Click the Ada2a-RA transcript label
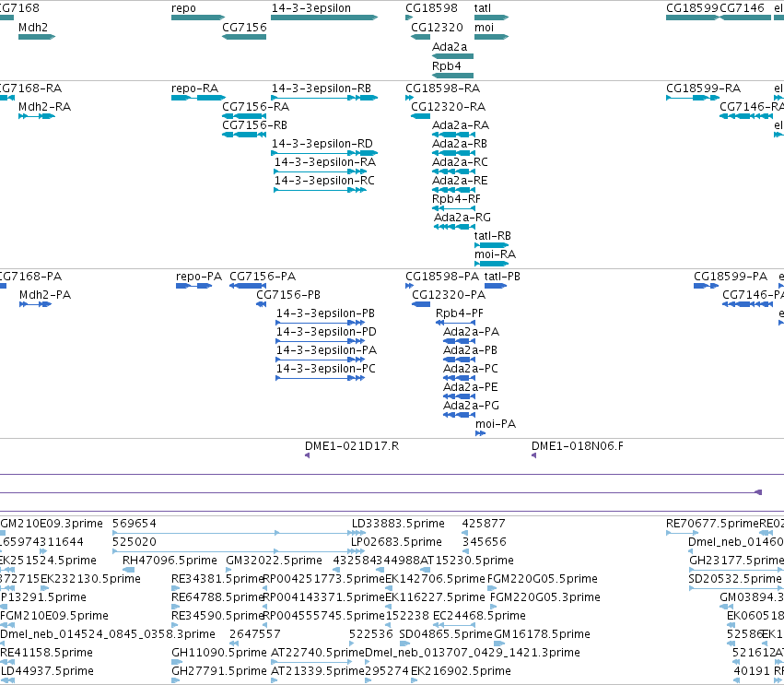Screen dimensions: 784x685 [x=461, y=125]
